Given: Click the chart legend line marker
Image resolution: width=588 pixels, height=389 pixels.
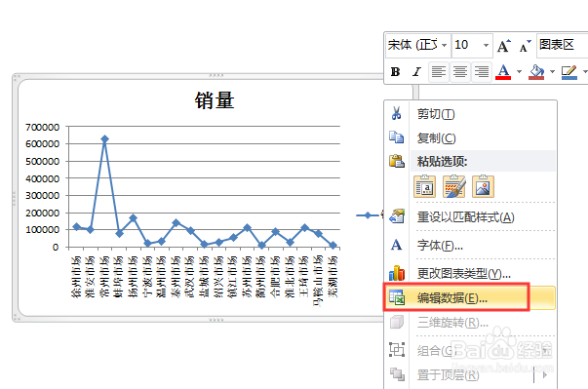Looking at the screenshot, I should coord(368,215).
